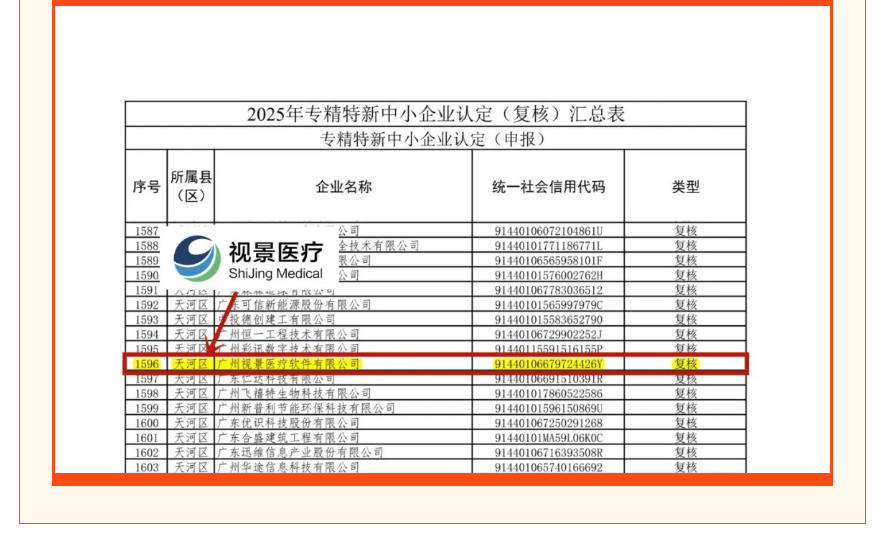Click highlighted credit code 91440106679724426Y
Image resolution: width=881 pixels, height=536 pixels.
549,364
